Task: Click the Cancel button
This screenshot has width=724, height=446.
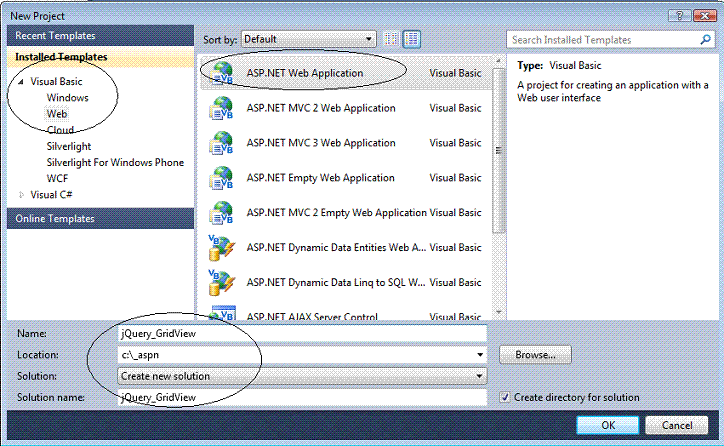Action: (x=676, y=425)
